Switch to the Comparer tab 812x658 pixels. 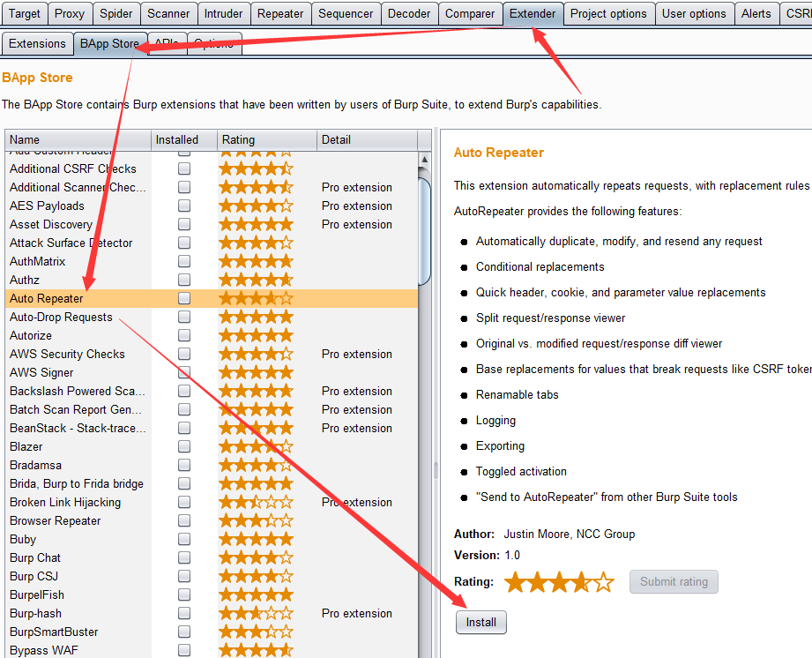(x=470, y=13)
